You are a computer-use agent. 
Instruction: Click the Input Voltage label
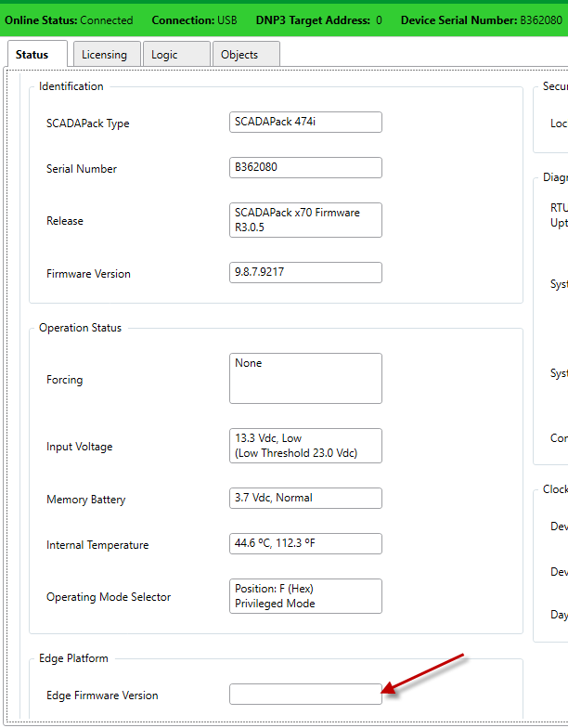80,447
